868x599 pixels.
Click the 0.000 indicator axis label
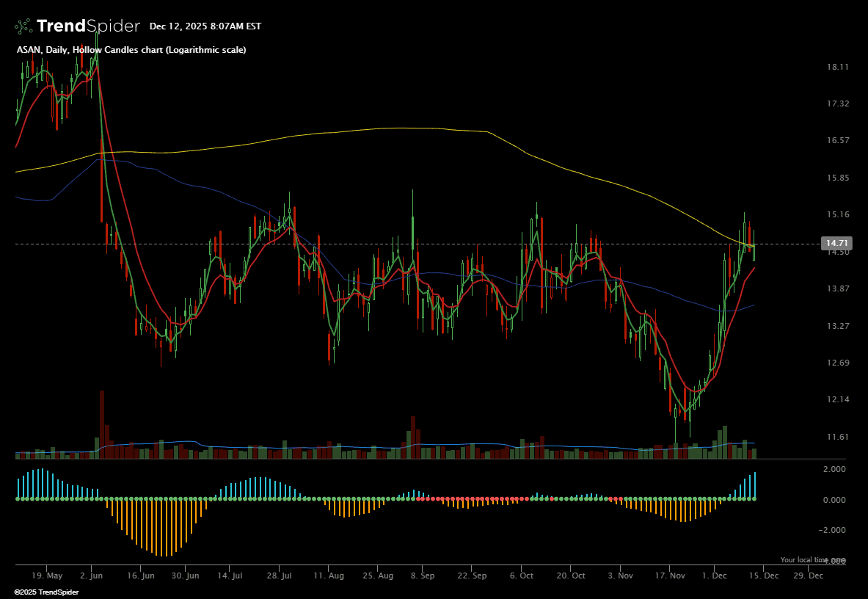pyautogui.click(x=835, y=500)
